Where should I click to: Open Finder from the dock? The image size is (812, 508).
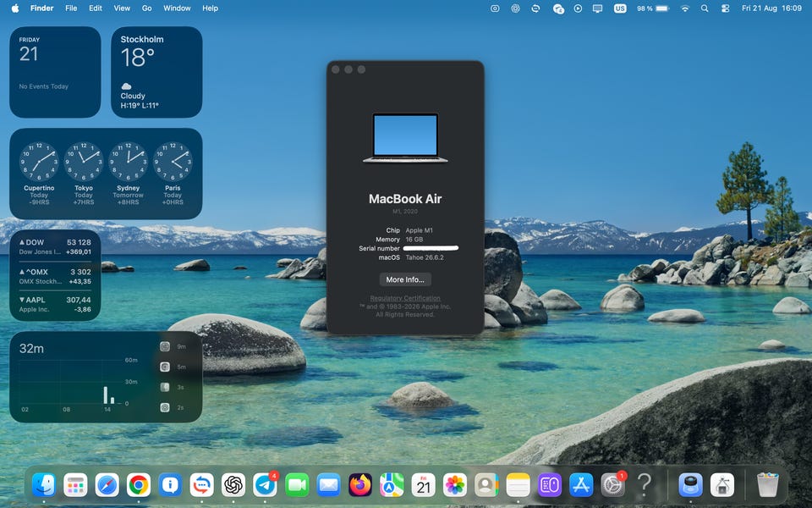point(44,485)
